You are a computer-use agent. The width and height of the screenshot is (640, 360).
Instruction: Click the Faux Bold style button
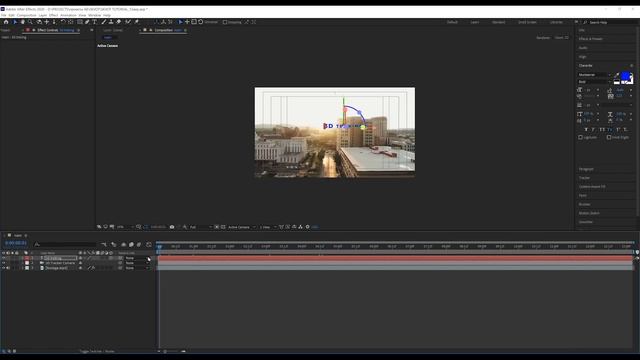point(586,129)
